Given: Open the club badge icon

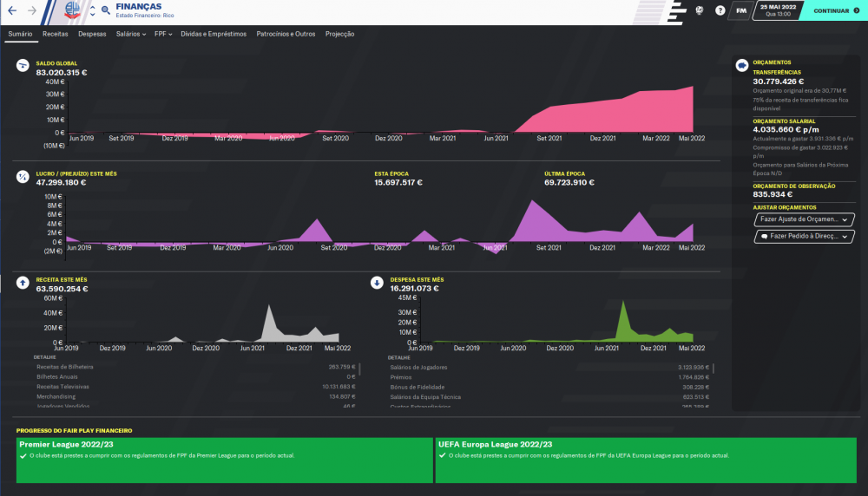Looking at the screenshot, I should pos(73,10).
